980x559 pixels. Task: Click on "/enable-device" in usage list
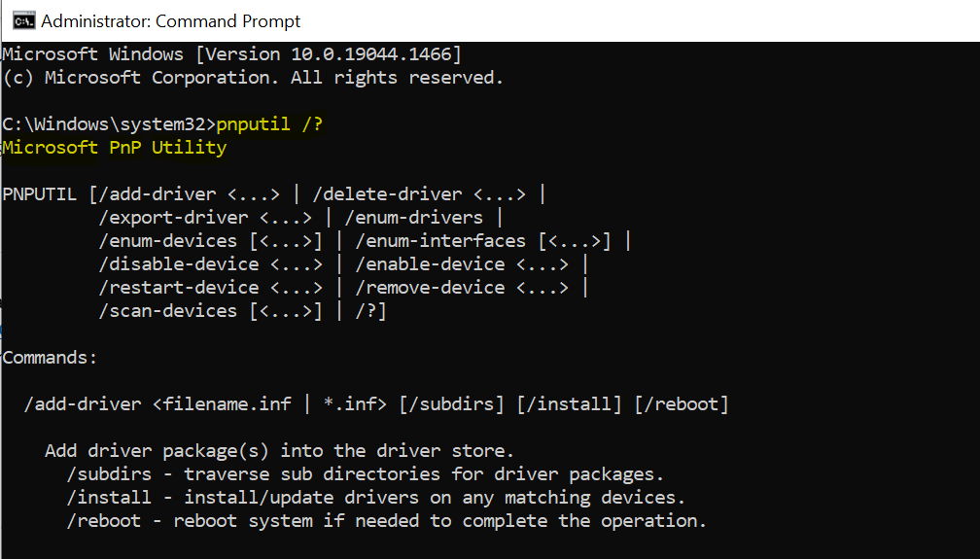(x=430, y=264)
